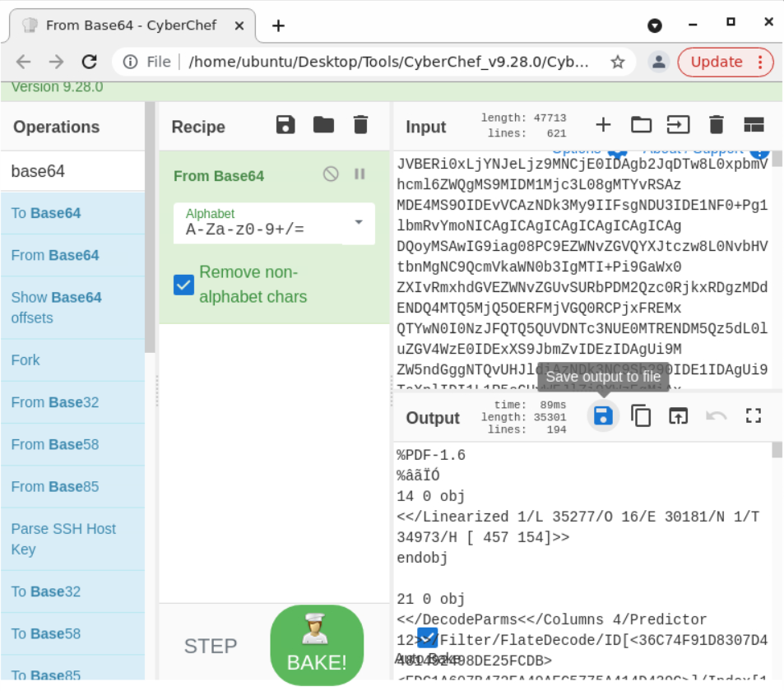Viewport: 784px width, 691px height.
Task: Click the Operations panel heading
Action: (57, 127)
